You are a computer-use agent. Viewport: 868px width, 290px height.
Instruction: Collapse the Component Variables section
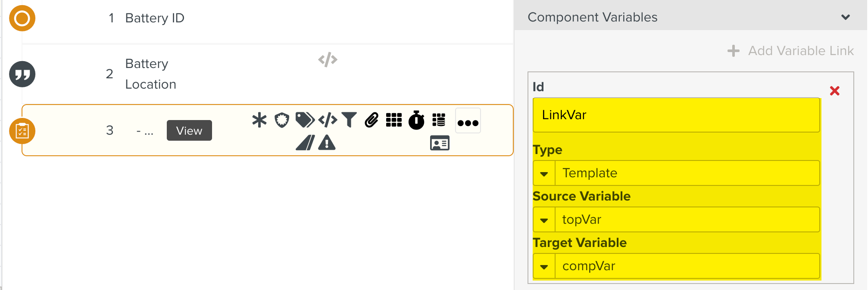click(x=846, y=17)
